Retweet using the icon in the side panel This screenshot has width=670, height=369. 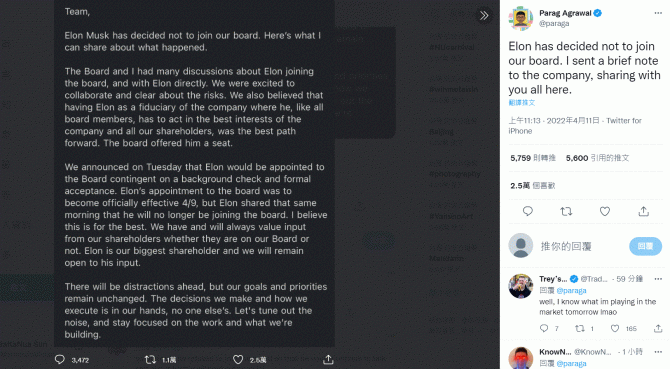point(566,211)
